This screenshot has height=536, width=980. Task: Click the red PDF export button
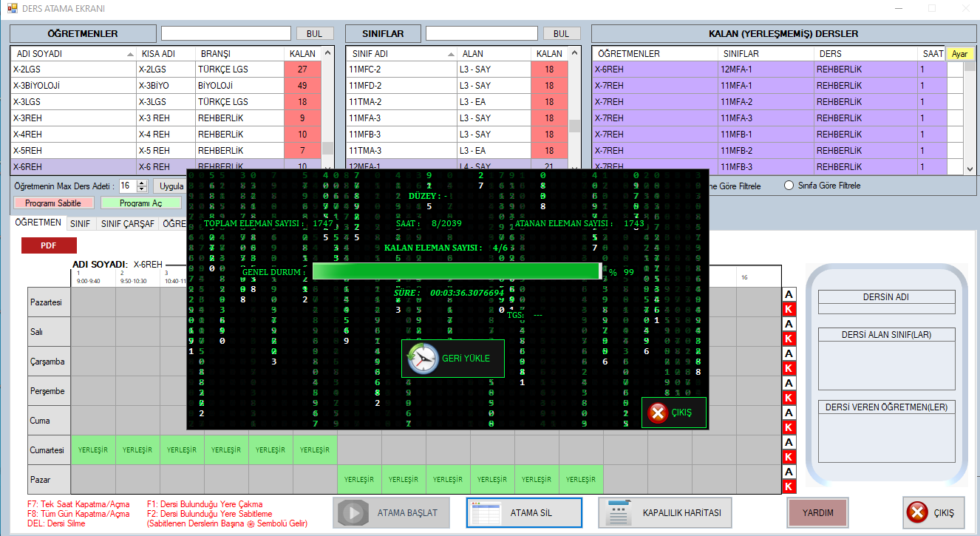[49, 245]
